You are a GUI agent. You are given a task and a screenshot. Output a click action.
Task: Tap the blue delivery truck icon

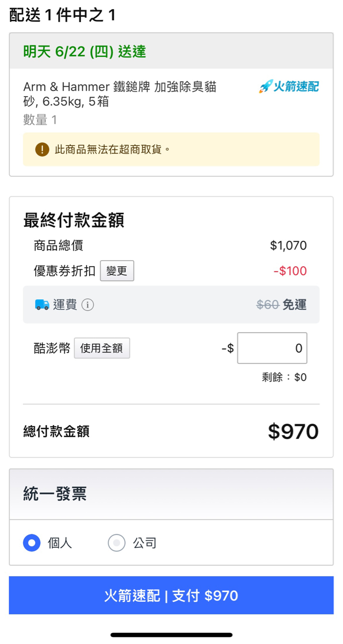pos(42,305)
